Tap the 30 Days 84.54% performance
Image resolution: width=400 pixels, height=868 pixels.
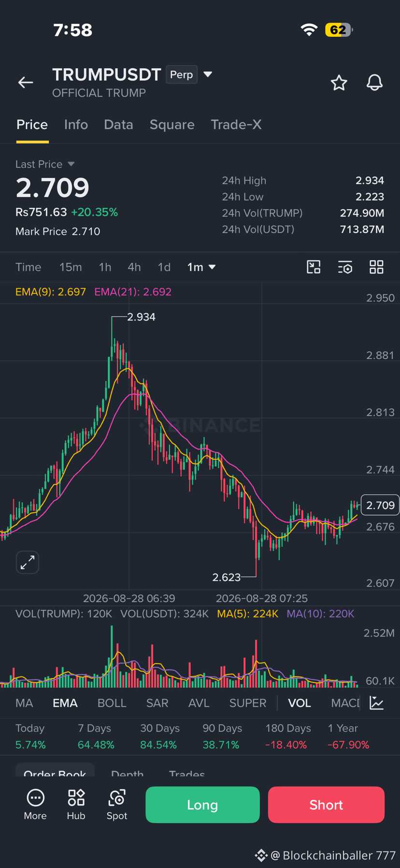pyautogui.click(x=160, y=737)
